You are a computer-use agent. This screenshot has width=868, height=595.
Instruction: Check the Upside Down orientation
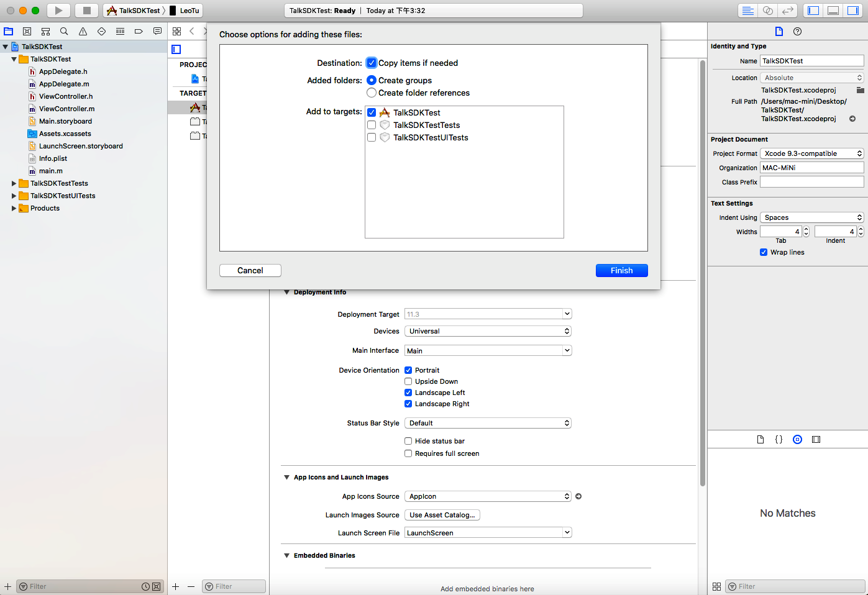coord(408,381)
